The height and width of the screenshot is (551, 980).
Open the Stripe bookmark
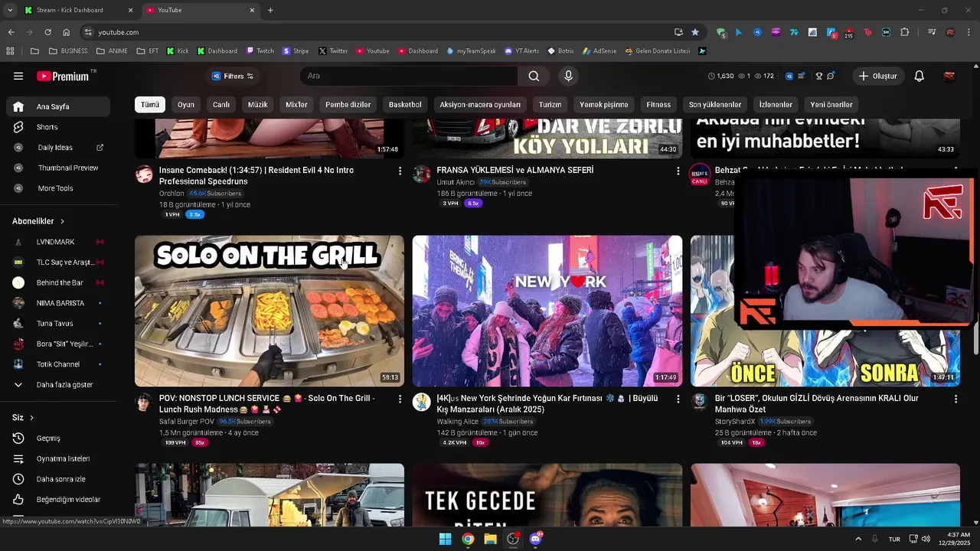[x=296, y=51]
